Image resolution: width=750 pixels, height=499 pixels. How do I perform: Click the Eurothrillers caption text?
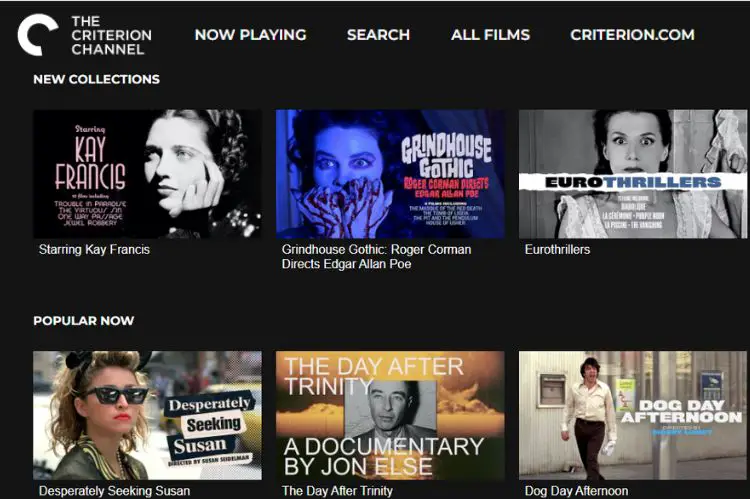tap(557, 250)
